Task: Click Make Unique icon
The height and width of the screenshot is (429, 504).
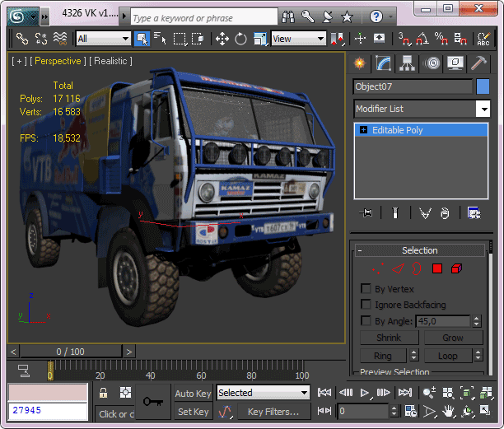Action: [x=425, y=212]
